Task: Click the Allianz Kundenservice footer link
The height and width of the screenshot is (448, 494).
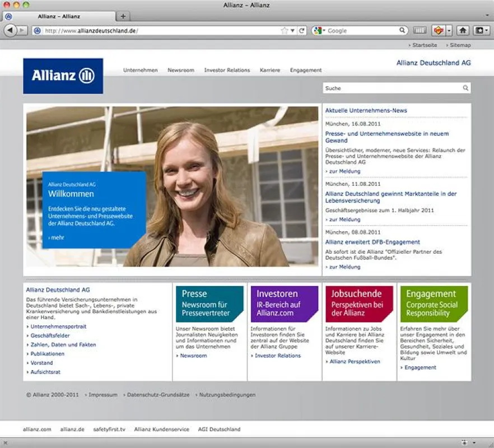Action: pos(162,430)
